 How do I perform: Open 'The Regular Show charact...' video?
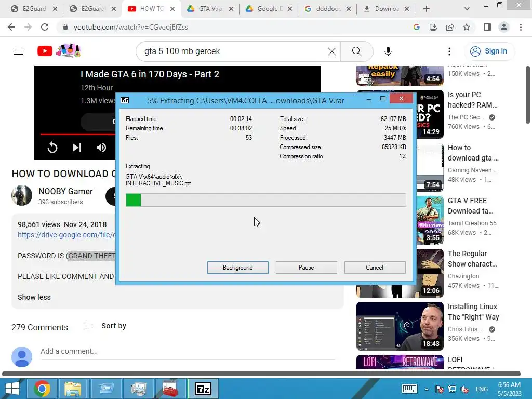click(x=472, y=259)
